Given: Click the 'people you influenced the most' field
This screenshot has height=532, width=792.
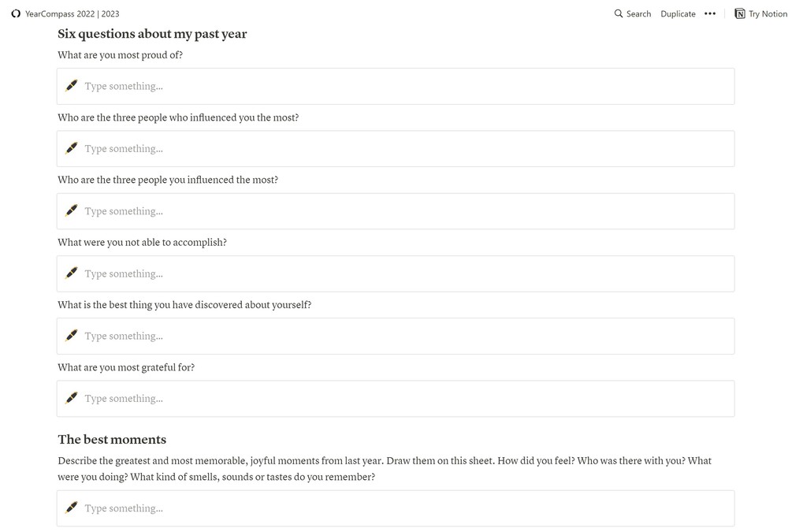Looking at the screenshot, I should click(394, 211).
